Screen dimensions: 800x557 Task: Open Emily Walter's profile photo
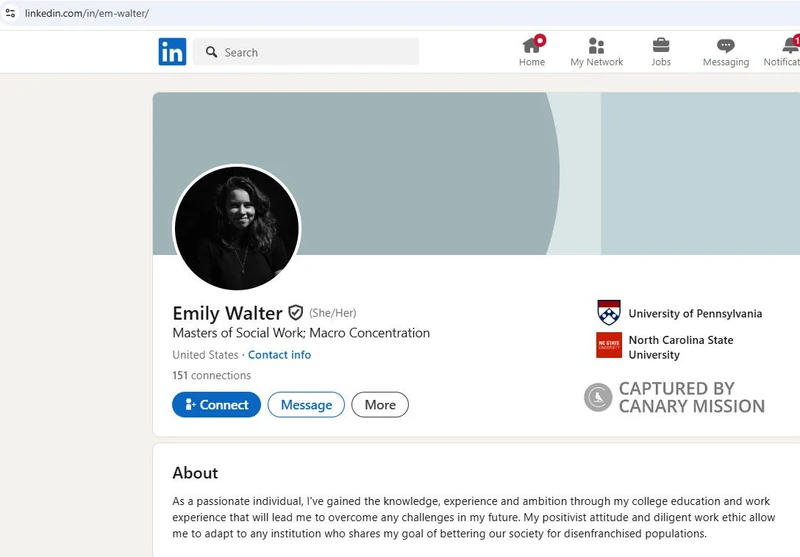coord(237,227)
